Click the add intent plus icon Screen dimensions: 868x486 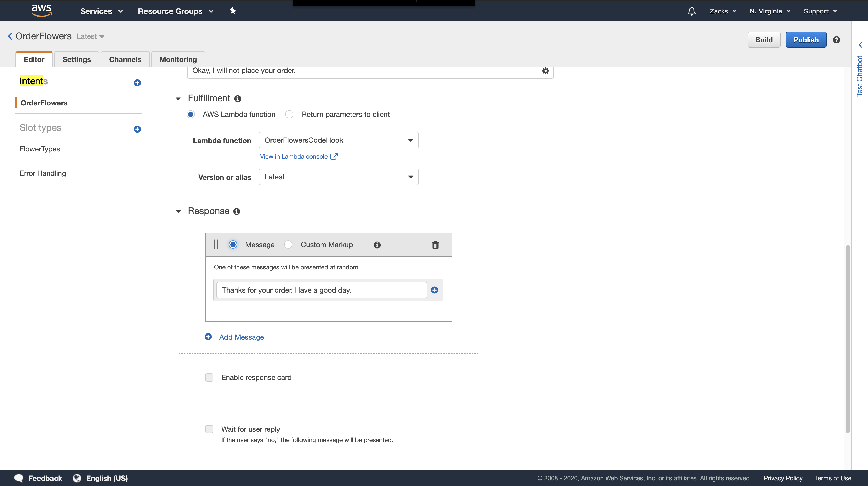[137, 83]
